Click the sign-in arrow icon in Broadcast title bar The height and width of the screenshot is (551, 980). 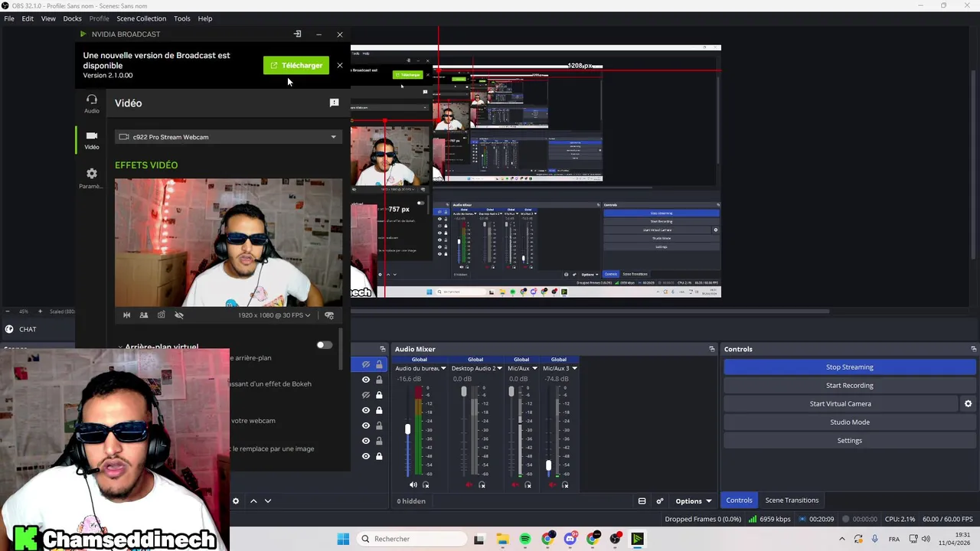(298, 34)
